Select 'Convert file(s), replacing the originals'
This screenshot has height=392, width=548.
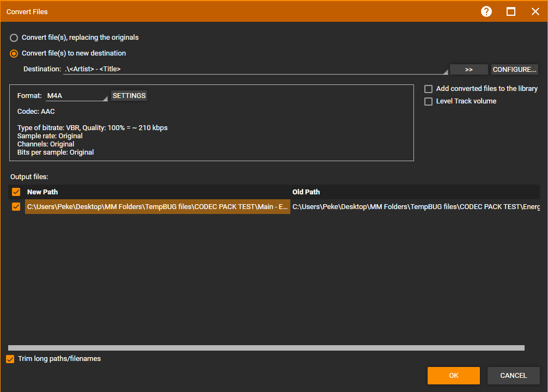coord(14,38)
